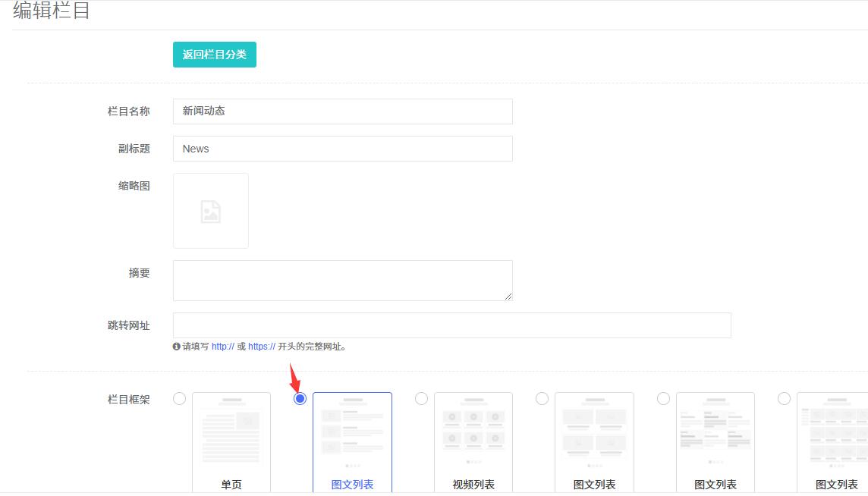Click the fifth layout preview thumbnail

(x=715, y=432)
